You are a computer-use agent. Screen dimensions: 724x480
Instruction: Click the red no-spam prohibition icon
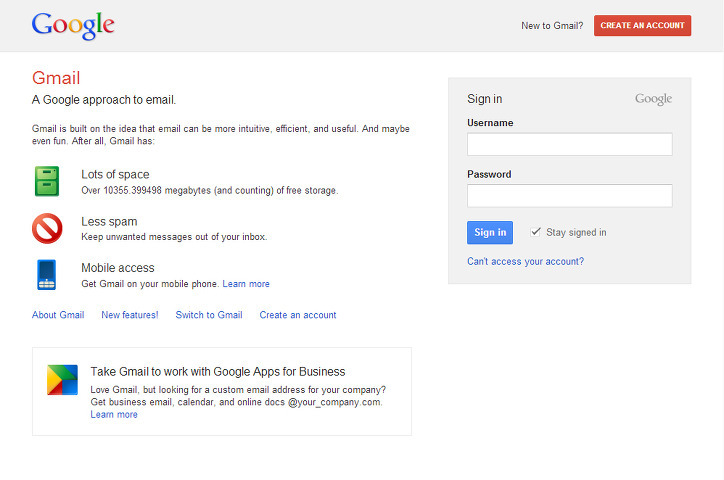tap(47, 228)
